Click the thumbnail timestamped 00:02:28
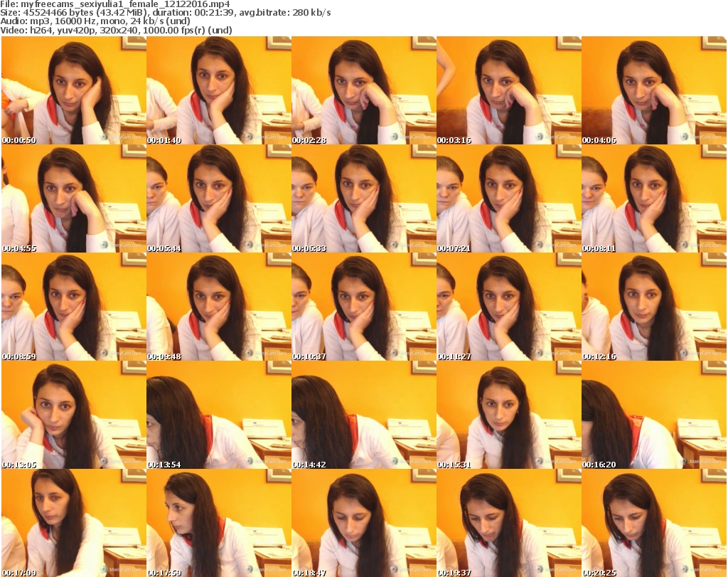The width and height of the screenshot is (728, 577). (x=364, y=90)
